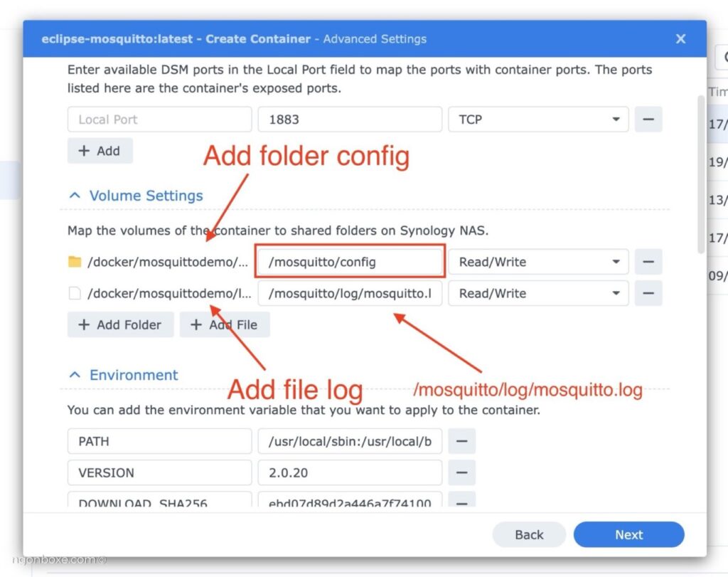Remove the 1883 TCP port mapping row
The image size is (728, 577).
pos(648,120)
